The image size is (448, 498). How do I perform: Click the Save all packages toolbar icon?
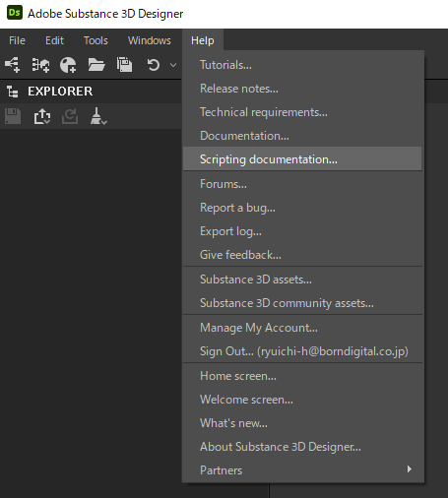coord(125,65)
